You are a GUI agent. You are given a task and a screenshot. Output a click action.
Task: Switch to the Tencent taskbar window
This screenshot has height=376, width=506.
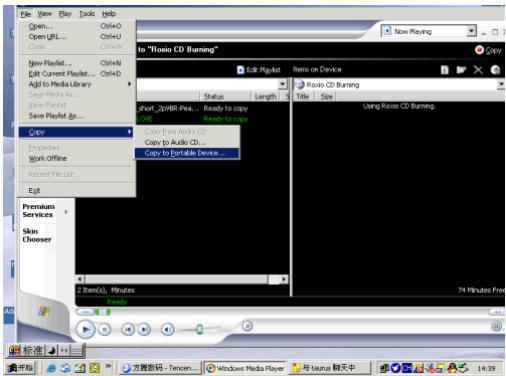pos(160,368)
